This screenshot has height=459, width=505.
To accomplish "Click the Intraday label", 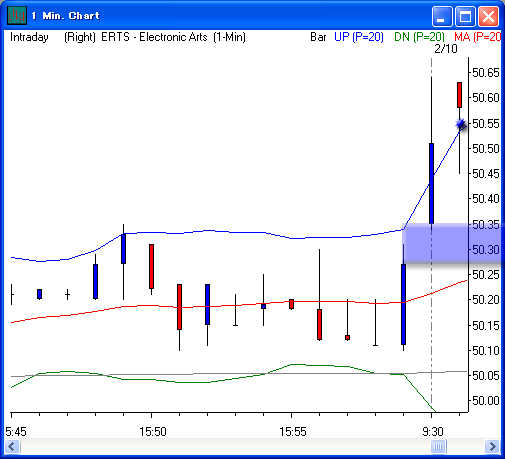I will [29, 37].
